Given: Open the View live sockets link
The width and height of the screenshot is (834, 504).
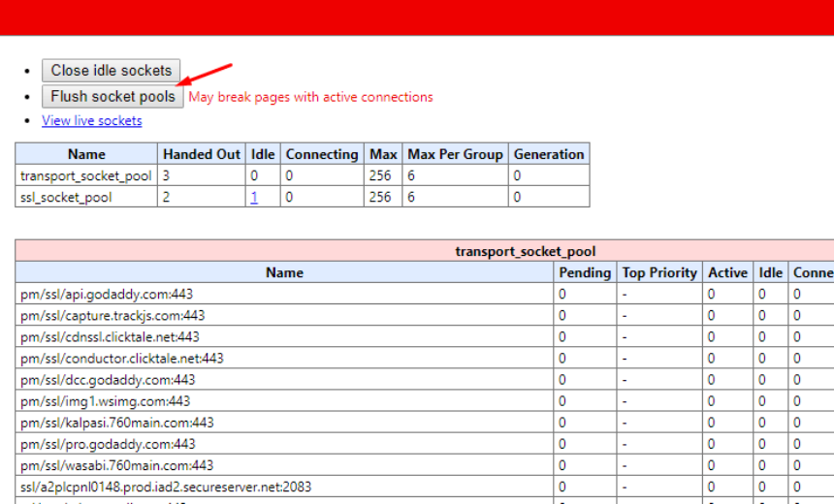Looking at the screenshot, I should coord(92,121).
